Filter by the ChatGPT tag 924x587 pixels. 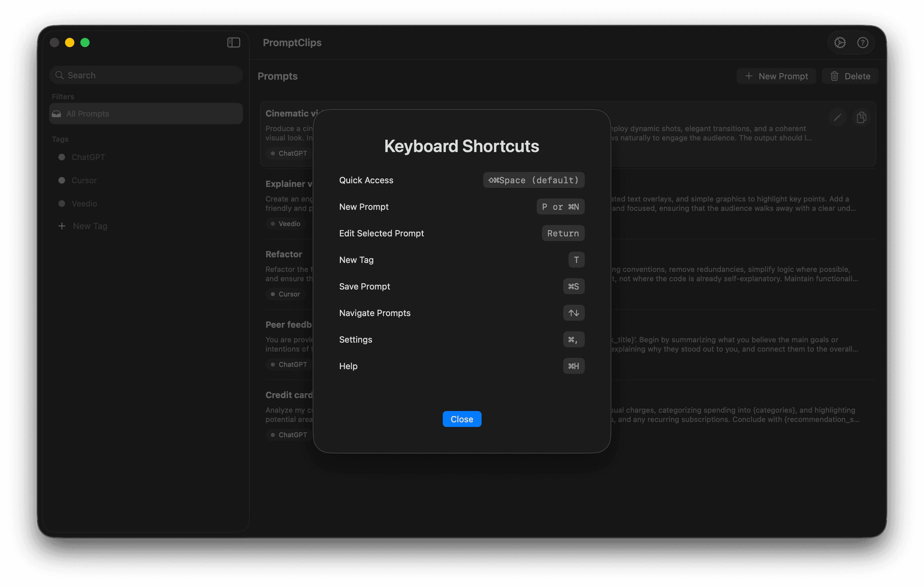click(88, 157)
